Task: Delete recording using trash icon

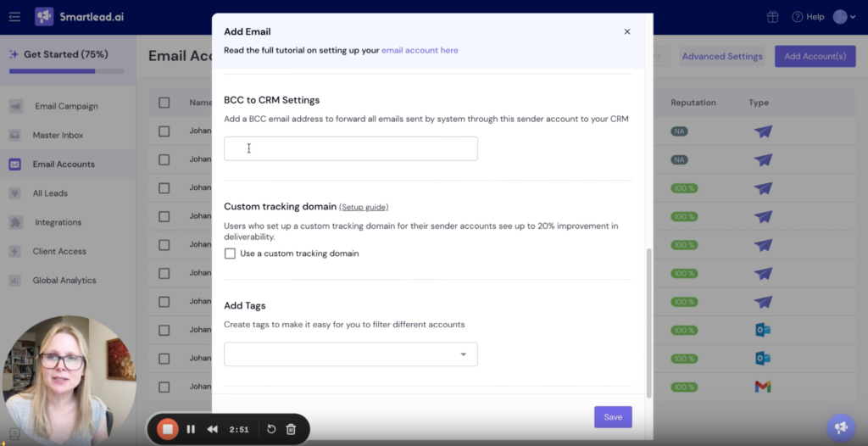Action: pos(292,429)
